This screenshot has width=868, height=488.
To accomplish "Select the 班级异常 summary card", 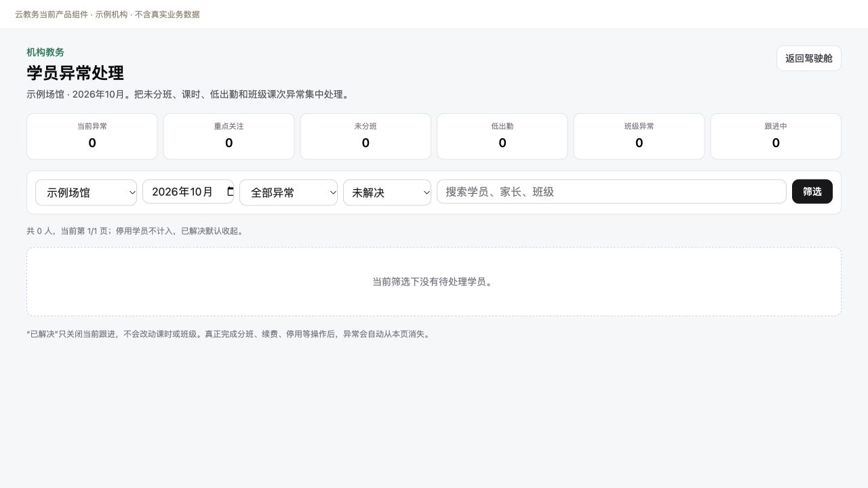I will point(639,136).
